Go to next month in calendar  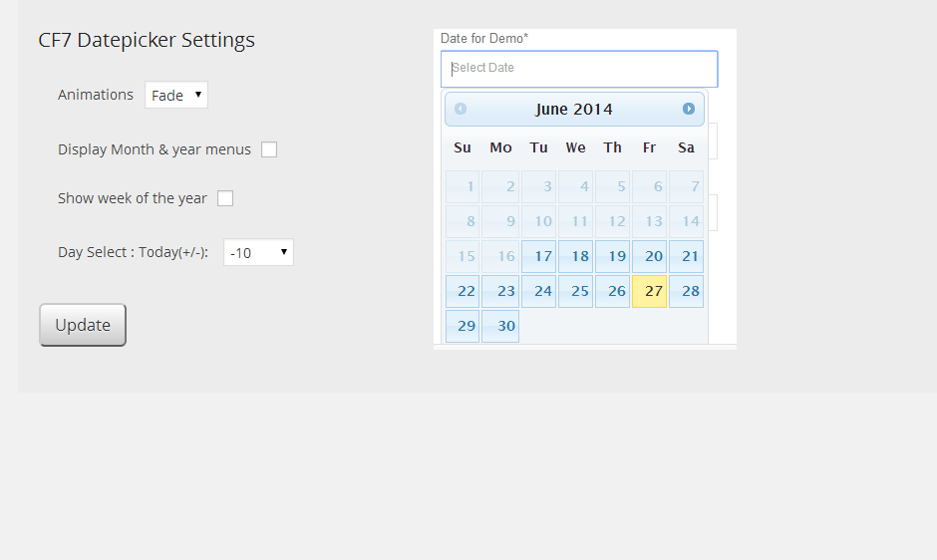(689, 109)
